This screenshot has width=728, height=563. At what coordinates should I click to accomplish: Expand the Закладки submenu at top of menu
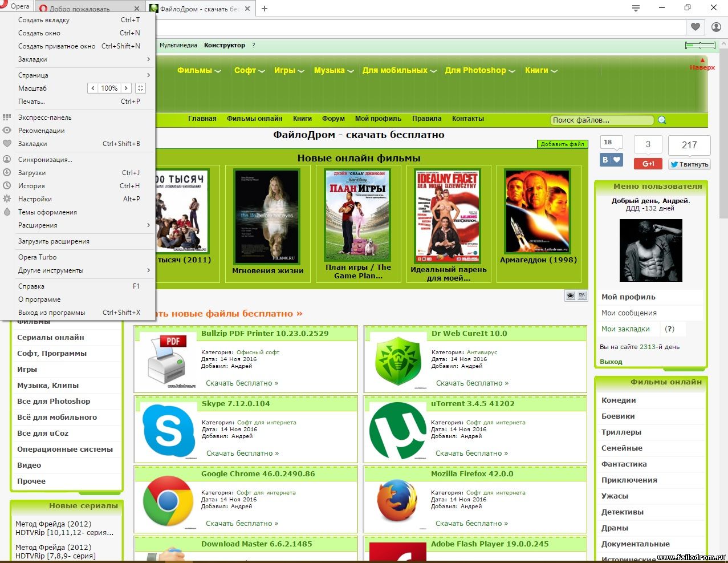point(78,59)
